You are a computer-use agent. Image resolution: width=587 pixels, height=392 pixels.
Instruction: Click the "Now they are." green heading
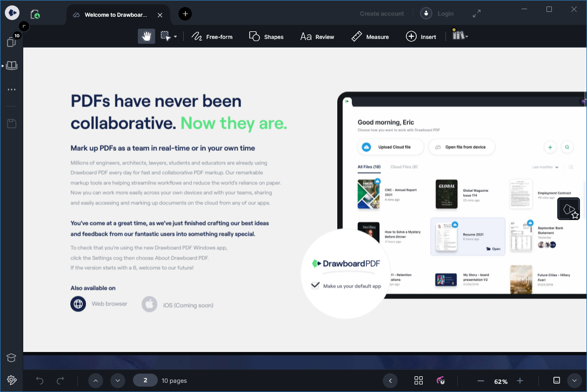234,123
